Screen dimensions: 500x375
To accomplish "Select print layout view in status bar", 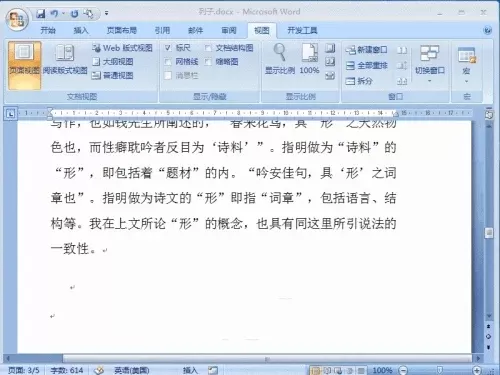I will point(315,370).
